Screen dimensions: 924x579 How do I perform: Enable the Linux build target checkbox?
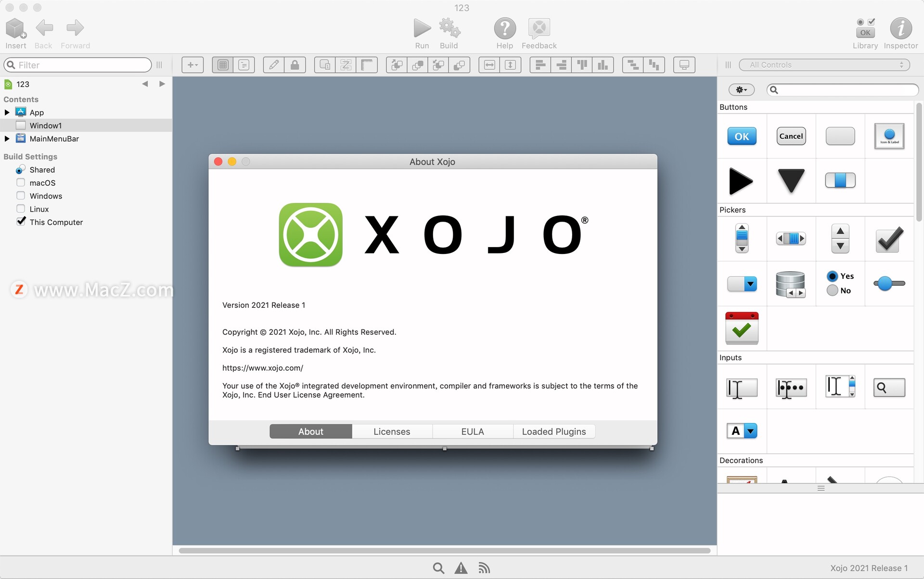point(21,208)
